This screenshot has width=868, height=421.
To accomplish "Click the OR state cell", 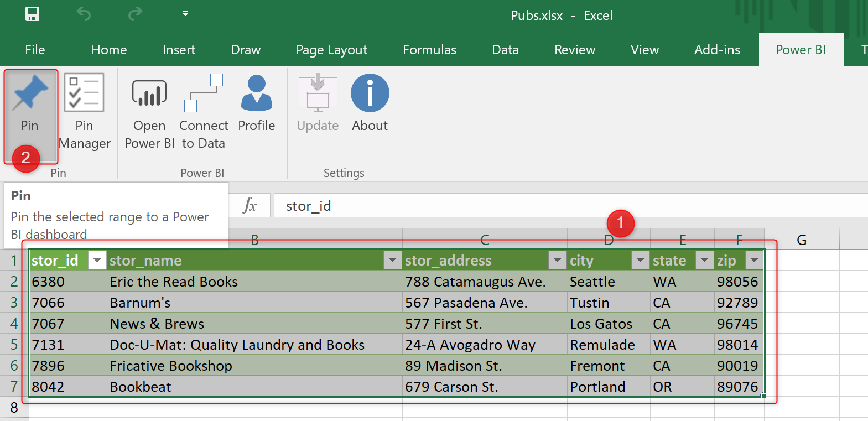I will [x=682, y=386].
